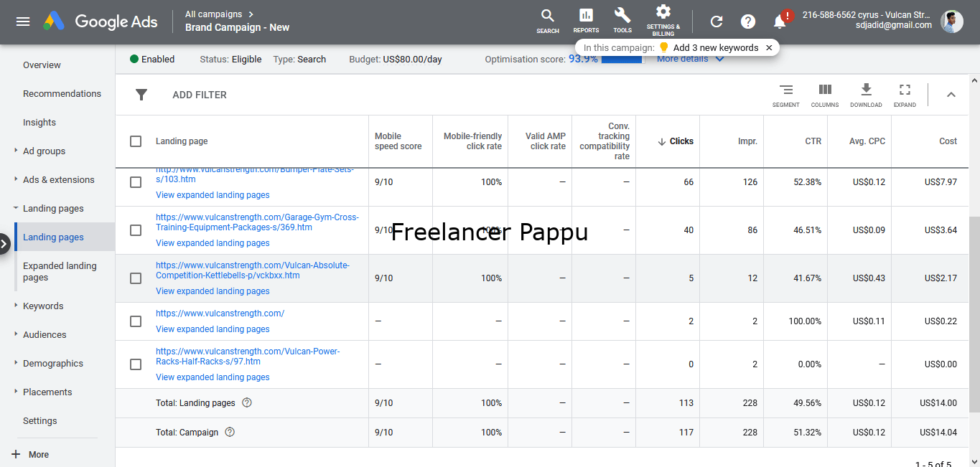Screen dimensions: 980x467
Task: Open Tools wrench icon
Action: [x=622, y=21]
